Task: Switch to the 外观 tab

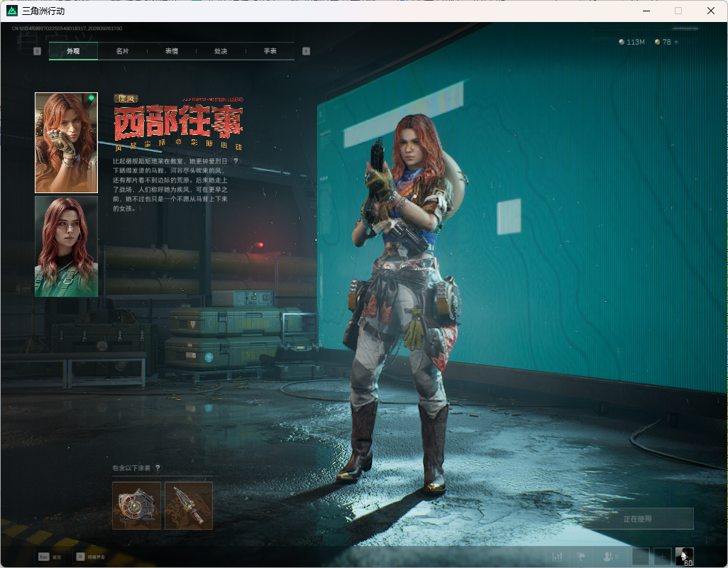Action: pos(73,51)
